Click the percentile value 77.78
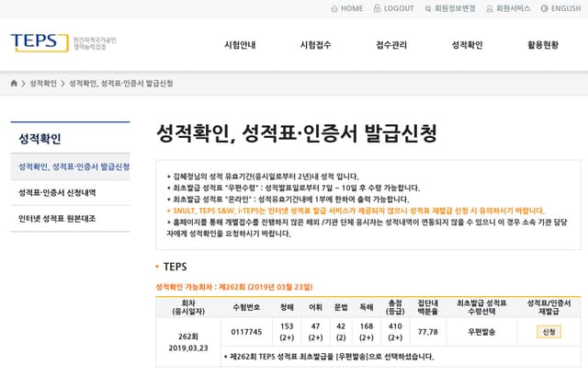Screen dimensions: 588x377 (x=428, y=332)
